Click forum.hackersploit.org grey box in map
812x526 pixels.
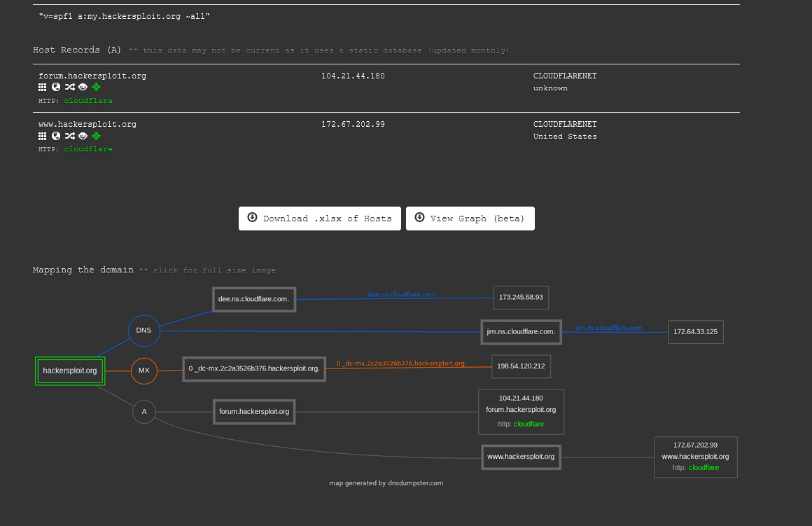tap(254, 412)
